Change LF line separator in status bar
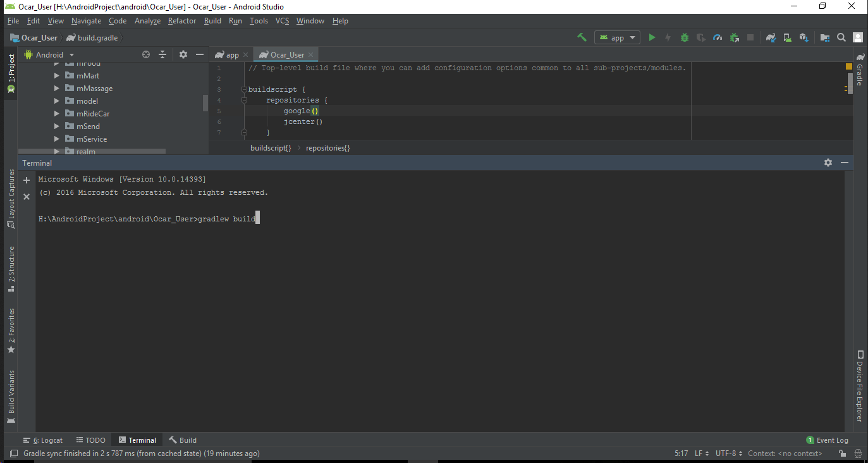This screenshot has width=868, height=463. [702, 453]
